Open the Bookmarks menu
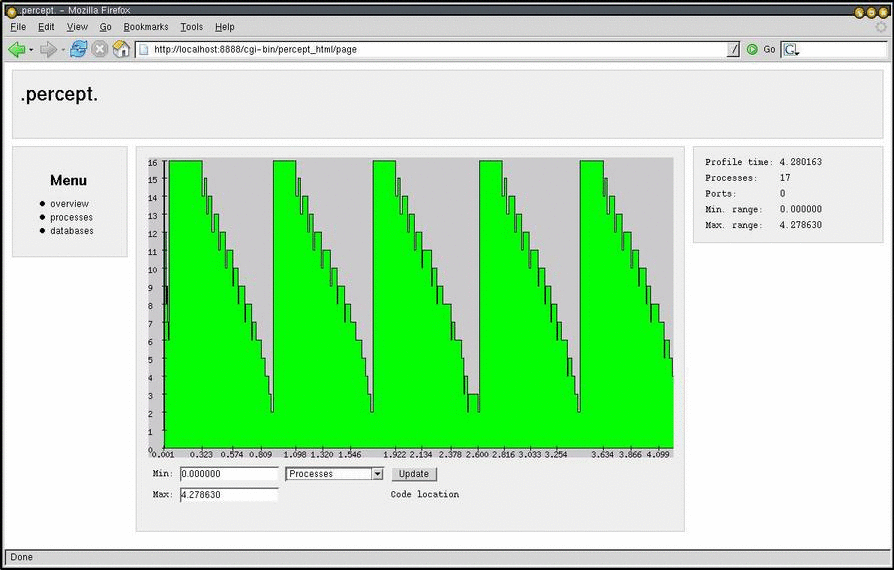 coord(146,27)
